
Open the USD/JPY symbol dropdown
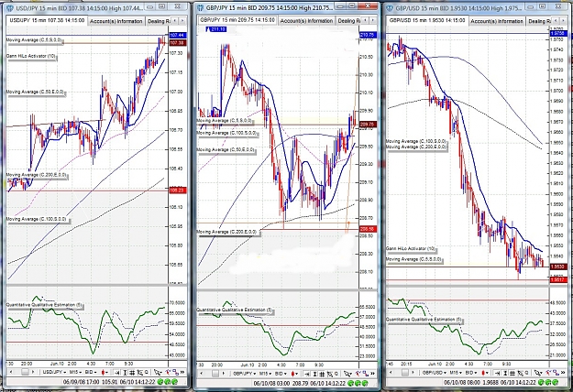54,372
